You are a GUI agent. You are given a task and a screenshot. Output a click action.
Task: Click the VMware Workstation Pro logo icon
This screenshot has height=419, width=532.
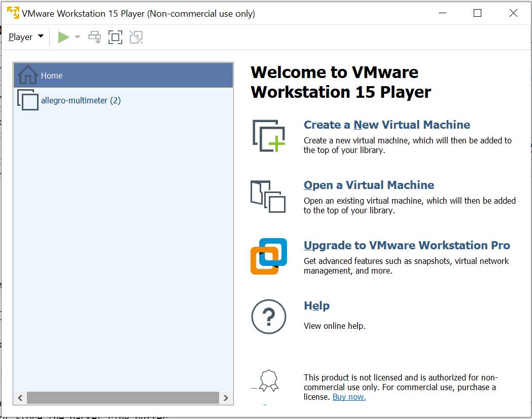pyautogui.click(x=269, y=256)
